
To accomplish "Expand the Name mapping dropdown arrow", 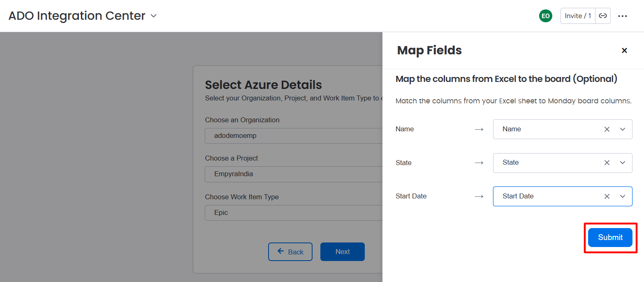I will pos(623,129).
